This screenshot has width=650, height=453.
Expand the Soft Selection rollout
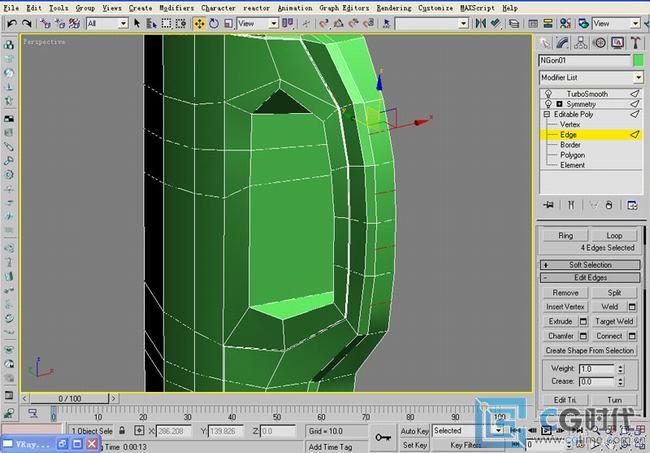(590, 265)
